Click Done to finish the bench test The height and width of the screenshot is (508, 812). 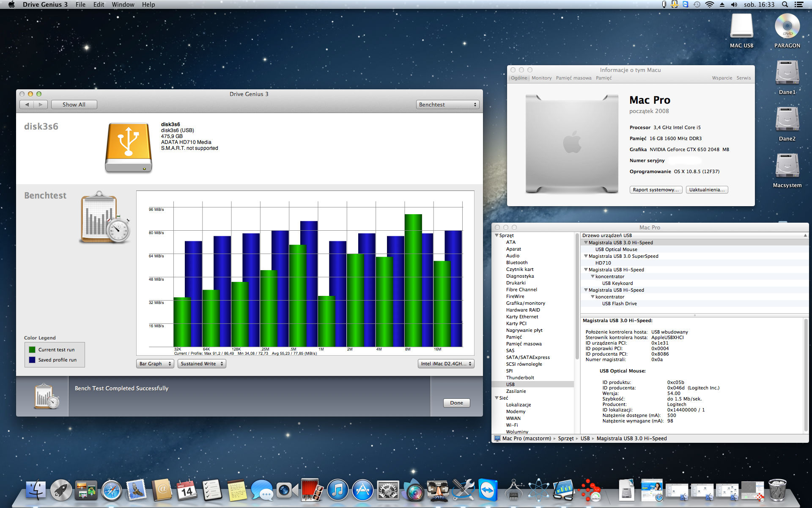pyautogui.click(x=456, y=403)
